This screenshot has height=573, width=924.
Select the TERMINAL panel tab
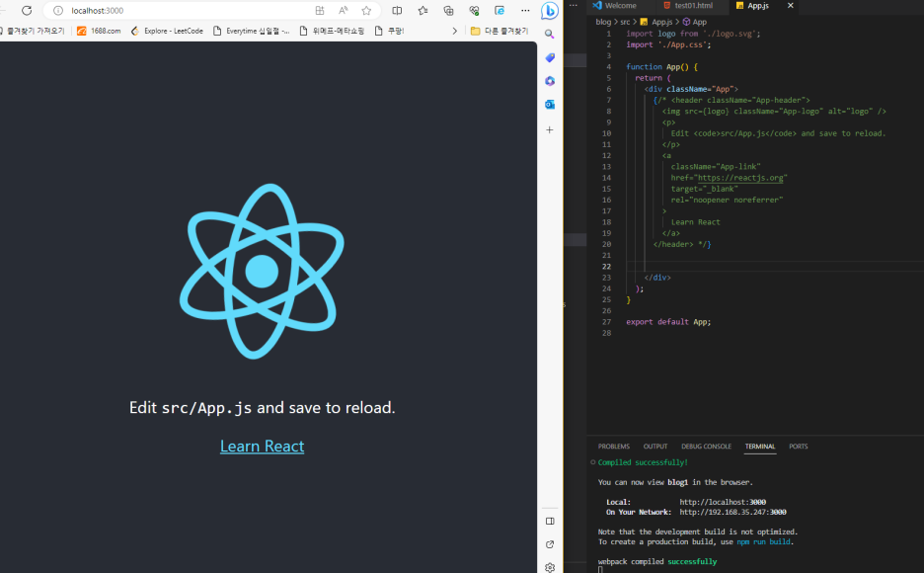759,447
